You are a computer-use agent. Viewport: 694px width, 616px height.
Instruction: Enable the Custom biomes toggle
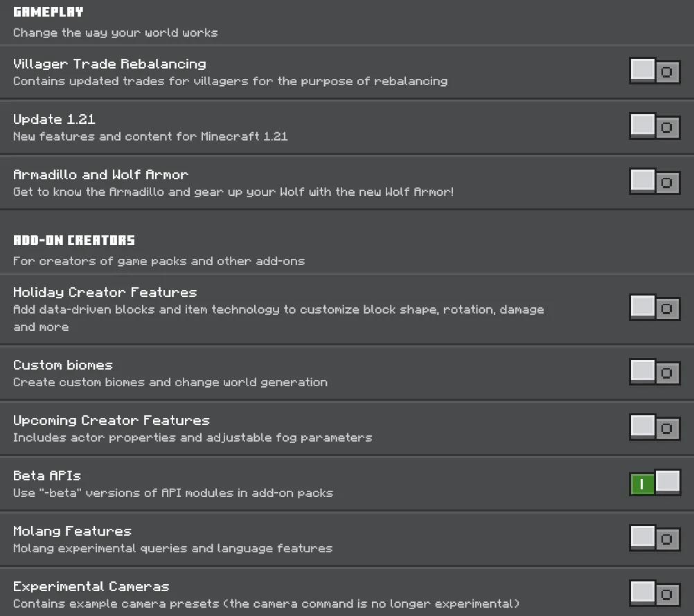655,372
